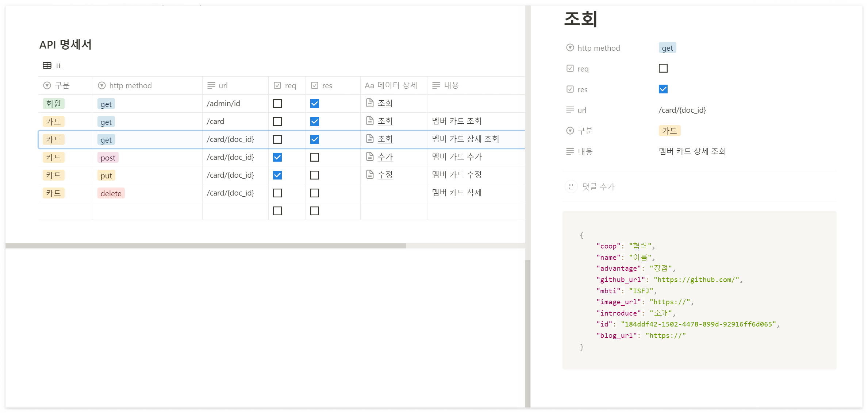
Task: Open get tag dropdown in side panel
Action: tap(667, 48)
